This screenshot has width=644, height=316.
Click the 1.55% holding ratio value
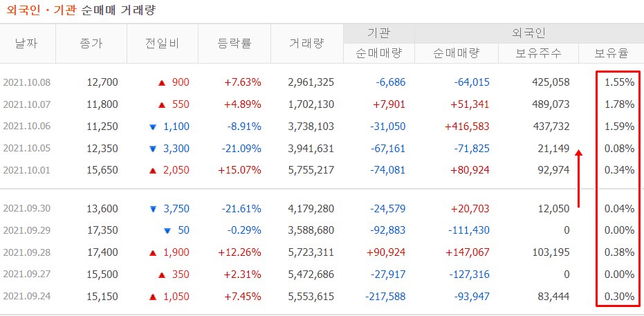tap(619, 82)
